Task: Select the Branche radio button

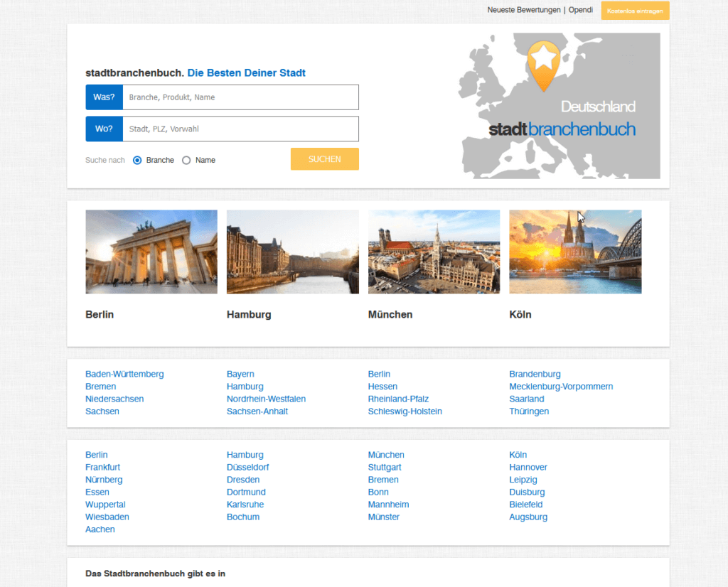Action: (x=137, y=161)
